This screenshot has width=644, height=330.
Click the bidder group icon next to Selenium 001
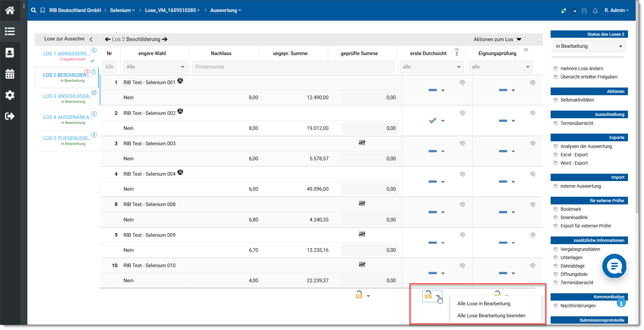[x=180, y=80]
